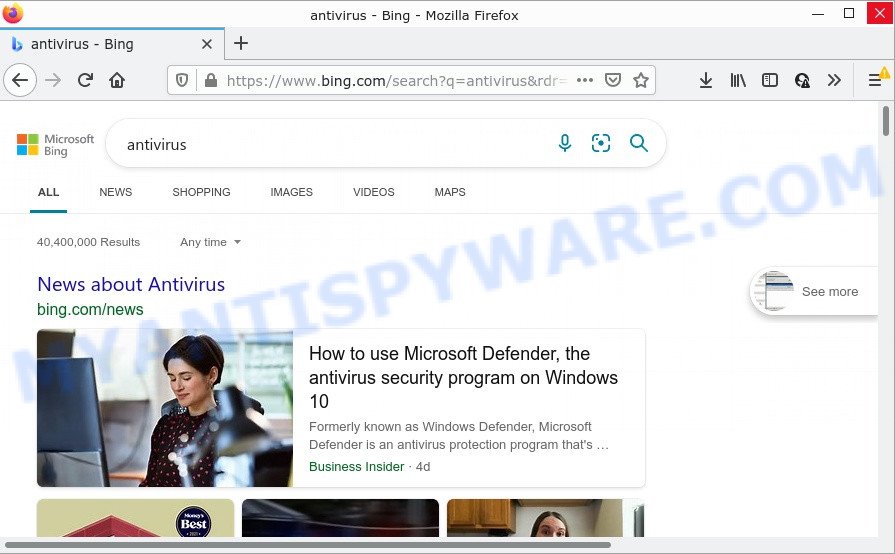Click the horizontal scrollbar at bottom
This screenshot has width=895, height=554.
[x=308, y=545]
